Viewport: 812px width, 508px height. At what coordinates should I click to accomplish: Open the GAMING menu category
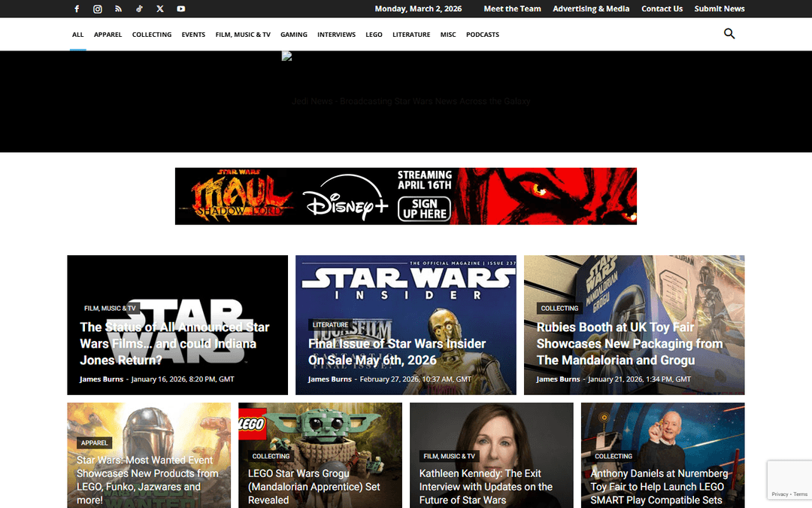click(294, 35)
